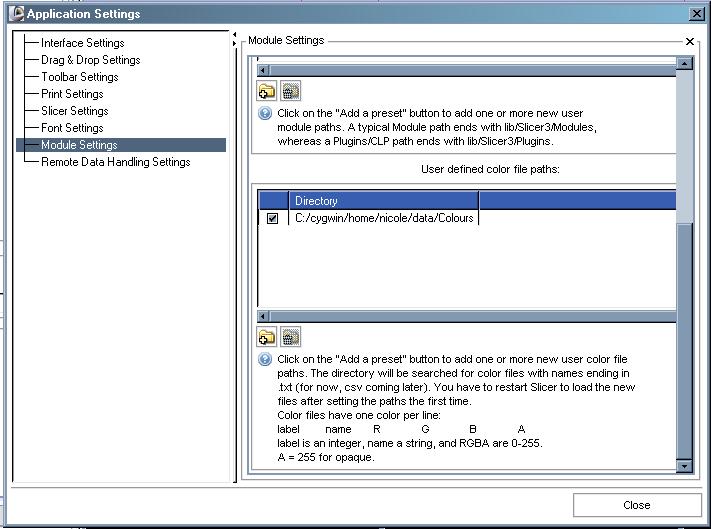Click Add a preset icon for module paths
This screenshot has height=529, width=711.
[266, 92]
